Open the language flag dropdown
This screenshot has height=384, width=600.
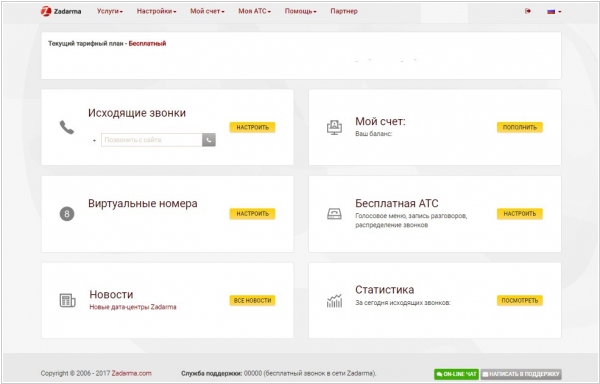click(x=554, y=11)
